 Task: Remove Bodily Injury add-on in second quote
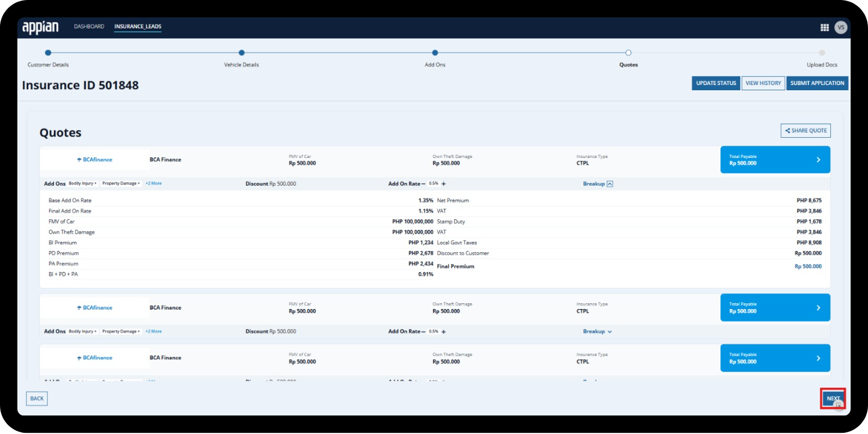tap(95, 332)
